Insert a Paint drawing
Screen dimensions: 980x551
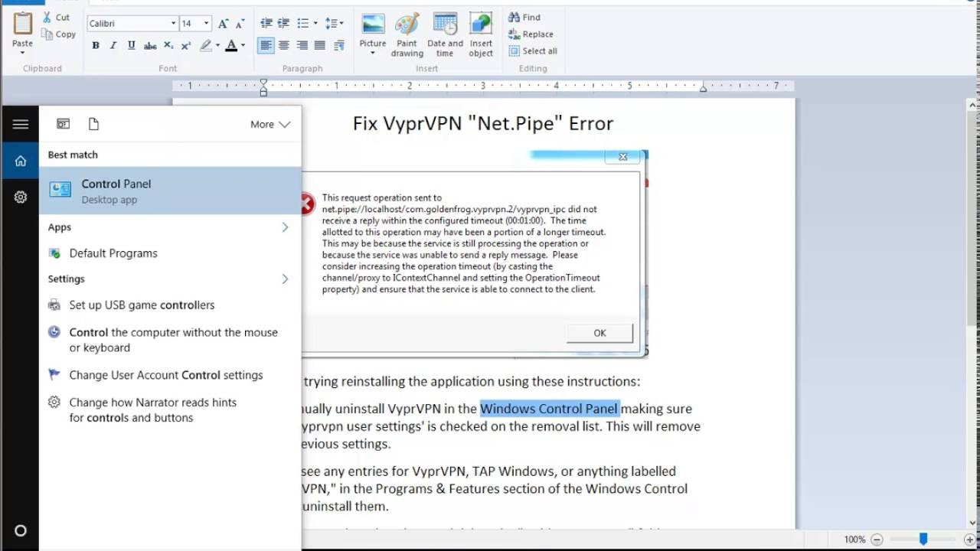tap(407, 34)
